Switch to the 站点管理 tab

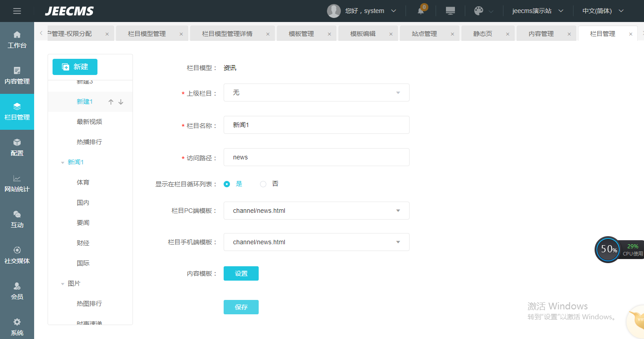point(424,34)
